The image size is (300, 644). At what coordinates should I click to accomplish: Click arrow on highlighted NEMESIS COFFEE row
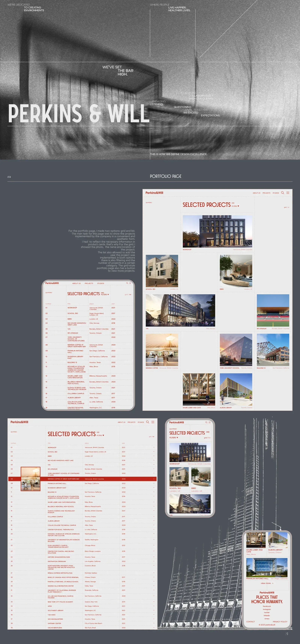(x=154, y=479)
